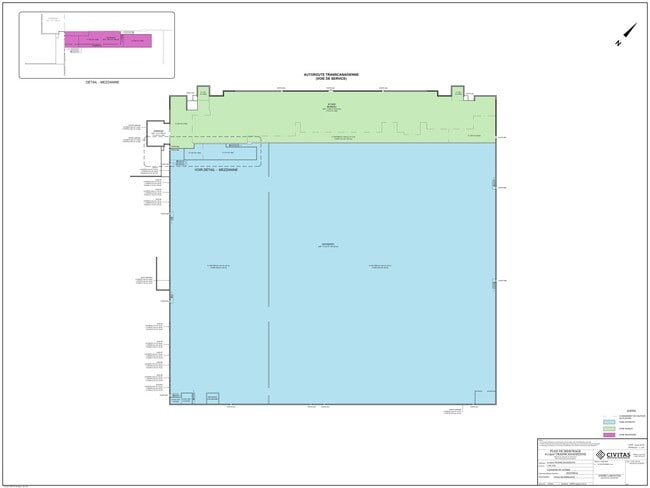This screenshot has height=488, width=650.
Task: Click the dashed line sample in the legend
Action: (x=607, y=415)
